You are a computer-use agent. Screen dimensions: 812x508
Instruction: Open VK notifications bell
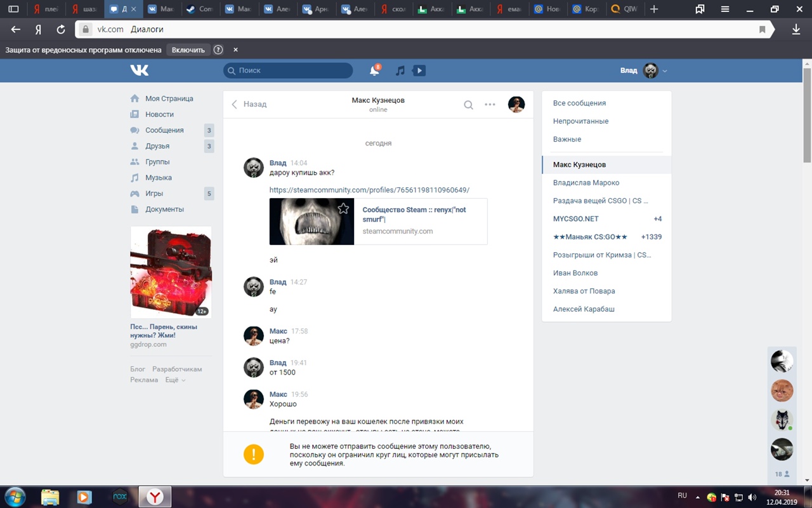[374, 70]
